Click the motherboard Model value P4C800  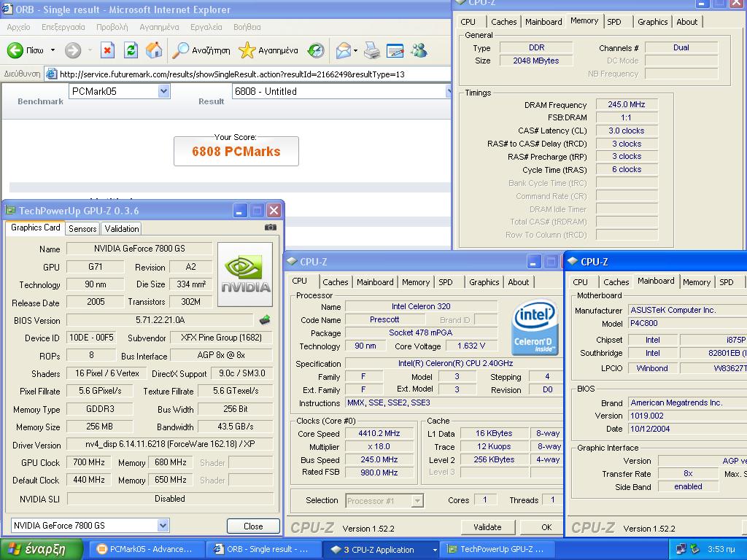[x=687, y=323]
